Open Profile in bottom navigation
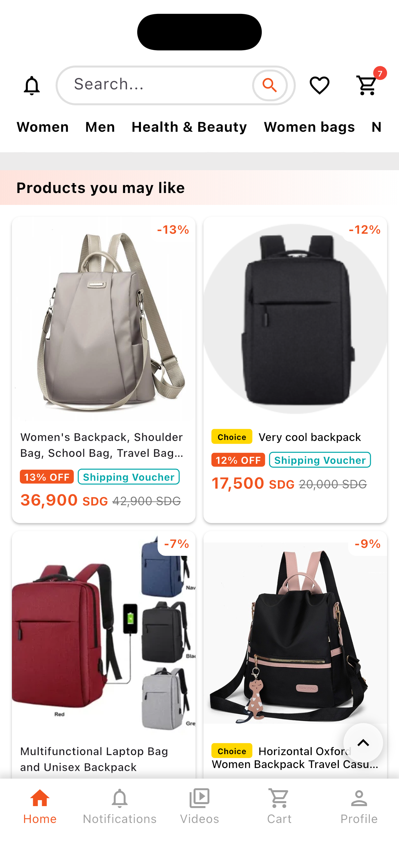 coord(359,806)
